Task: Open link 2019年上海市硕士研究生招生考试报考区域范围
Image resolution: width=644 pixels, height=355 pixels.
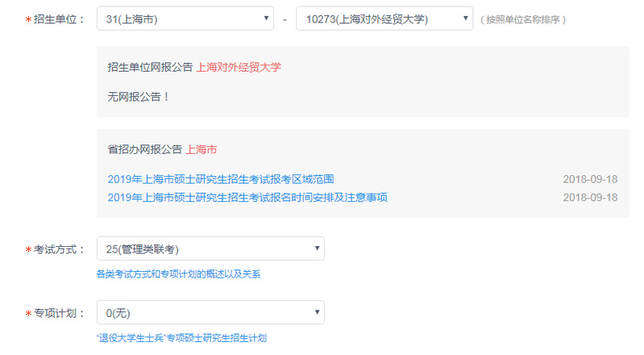Action: pyautogui.click(x=221, y=179)
